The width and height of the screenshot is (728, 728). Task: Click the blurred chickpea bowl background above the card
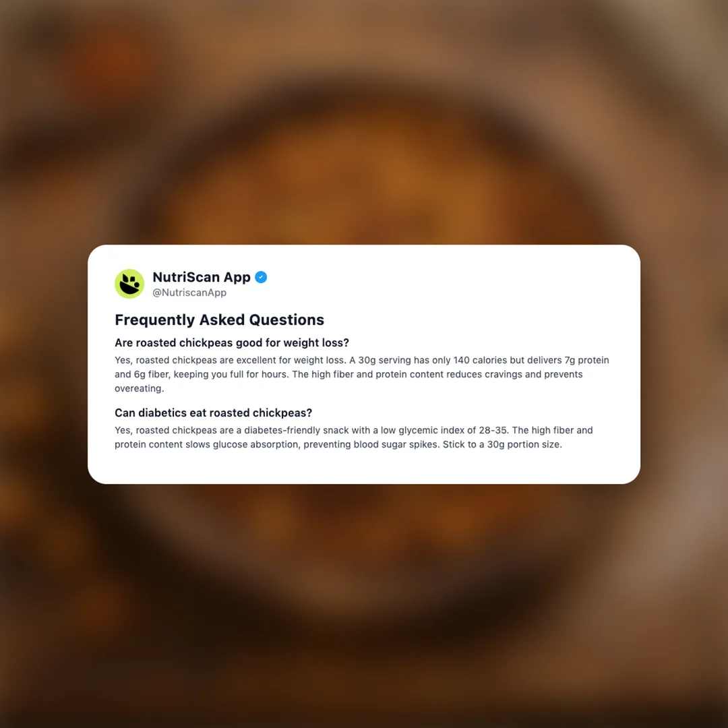(364, 140)
